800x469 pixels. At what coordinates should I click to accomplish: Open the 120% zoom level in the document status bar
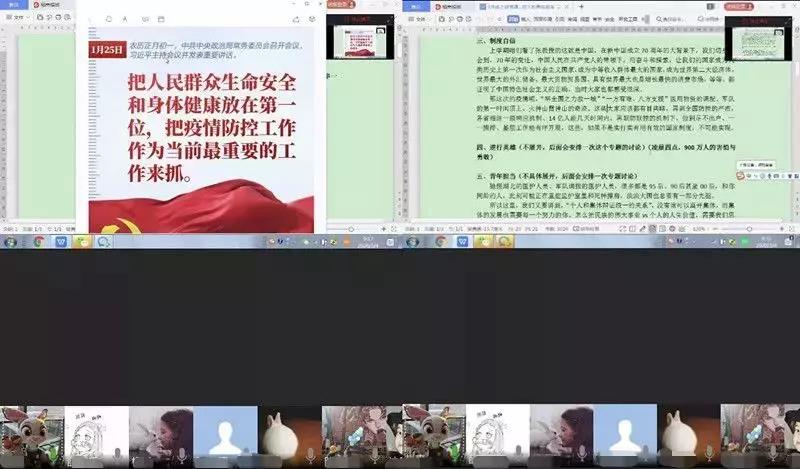click(699, 229)
